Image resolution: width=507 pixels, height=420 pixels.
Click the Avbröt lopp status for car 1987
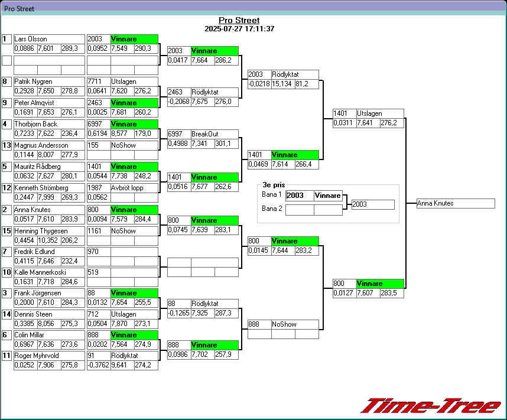134,188
